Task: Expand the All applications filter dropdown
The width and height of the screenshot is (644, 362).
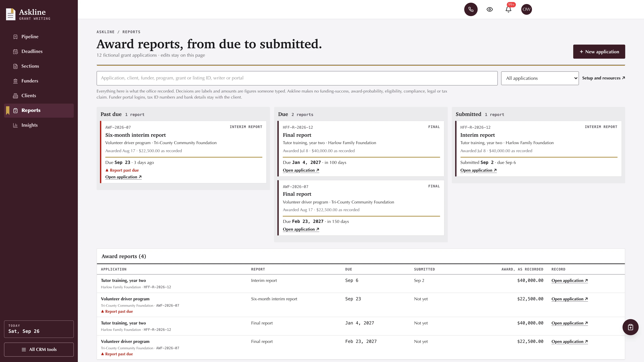Action: pos(540,78)
